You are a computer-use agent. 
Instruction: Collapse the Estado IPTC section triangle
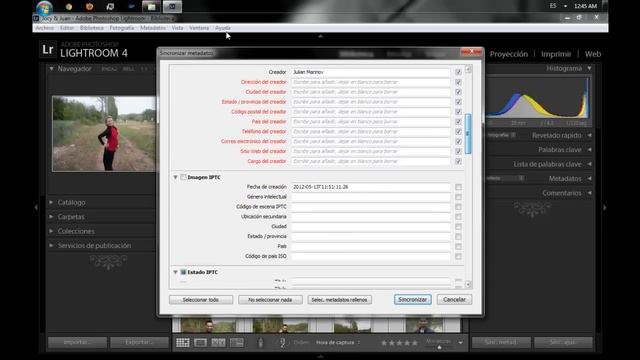[x=175, y=272]
